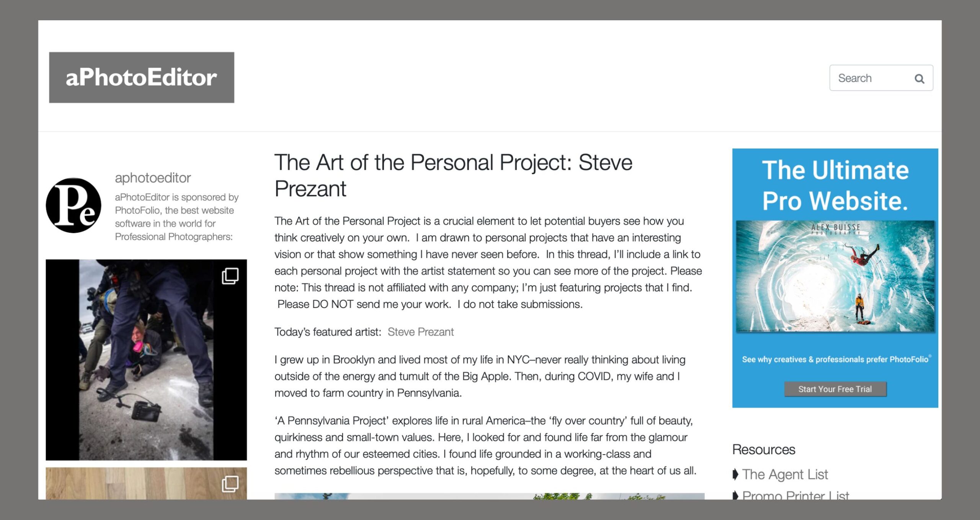The height and width of the screenshot is (520, 980).
Task: Open the article title about Steve Prezant
Action: [x=453, y=175]
